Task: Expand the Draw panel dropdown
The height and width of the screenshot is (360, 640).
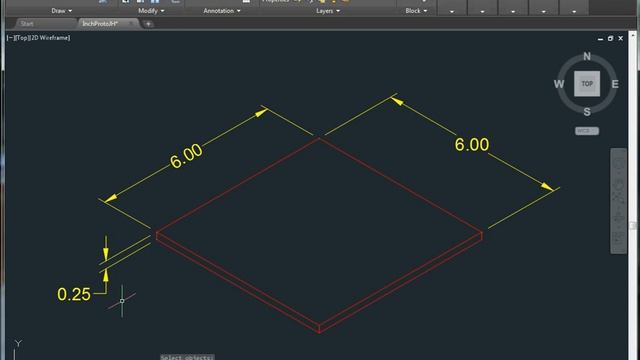Action: 62,11
